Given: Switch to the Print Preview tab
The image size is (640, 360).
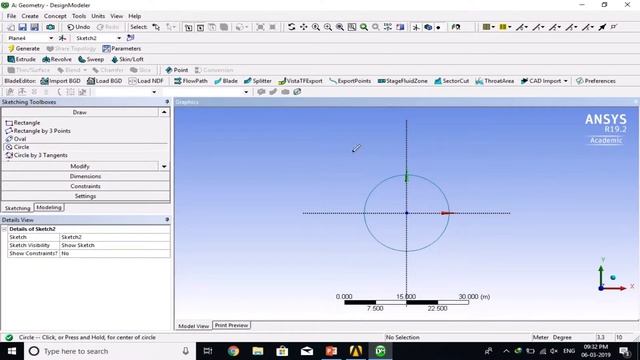Looking at the screenshot, I should (231, 325).
